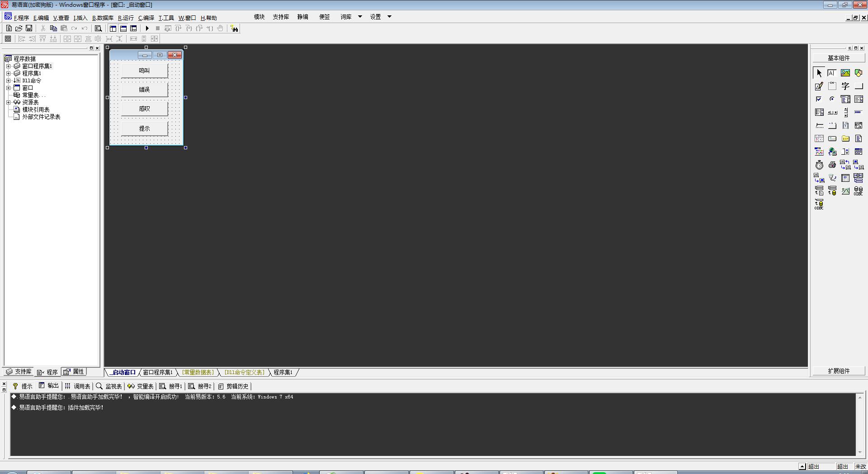The width and height of the screenshot is (868, 474).
Task: Select the checkbox component icon
Action: (x=819, y=99)
